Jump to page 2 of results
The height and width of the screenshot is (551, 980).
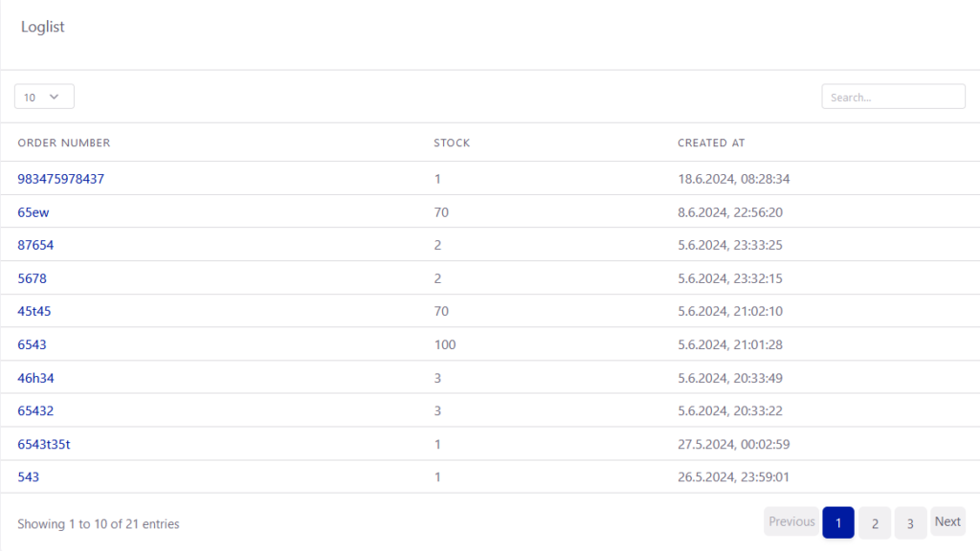[x=875, y=523]
